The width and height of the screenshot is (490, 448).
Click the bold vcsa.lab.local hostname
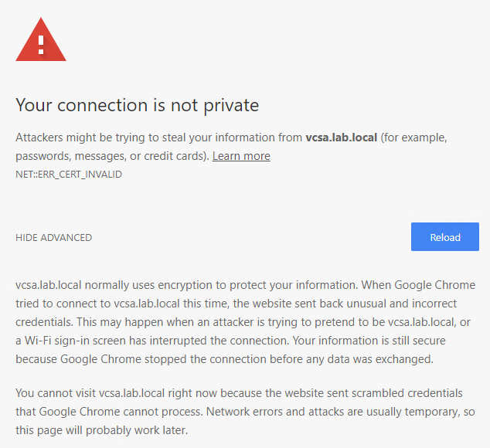coord(341,137)
